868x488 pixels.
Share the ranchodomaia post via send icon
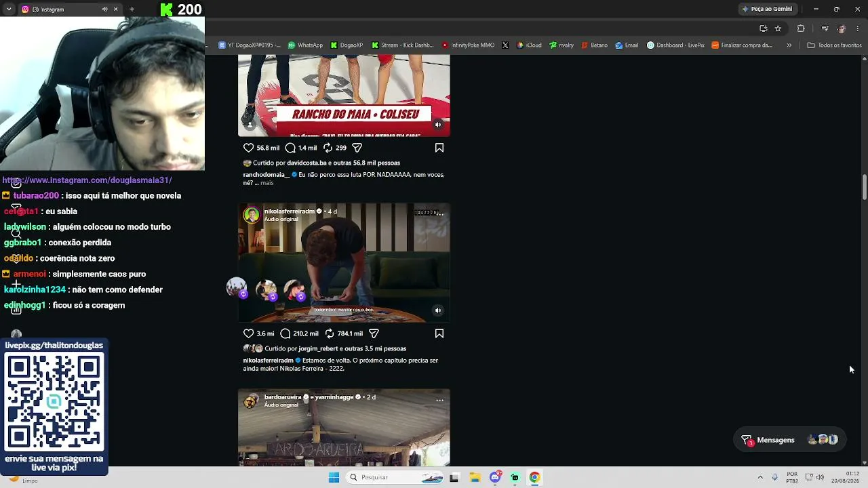click(357, 148)
